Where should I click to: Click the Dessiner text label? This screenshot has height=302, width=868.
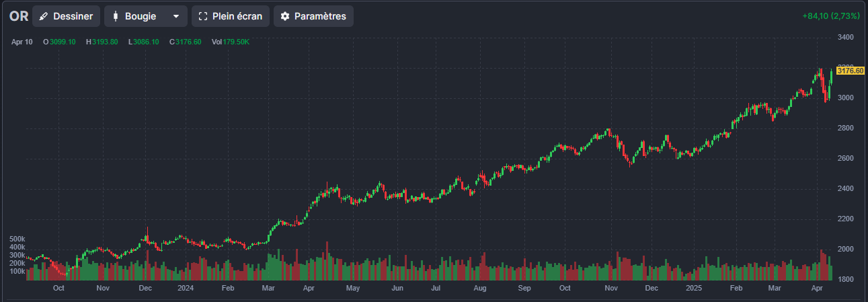(73, 16)
